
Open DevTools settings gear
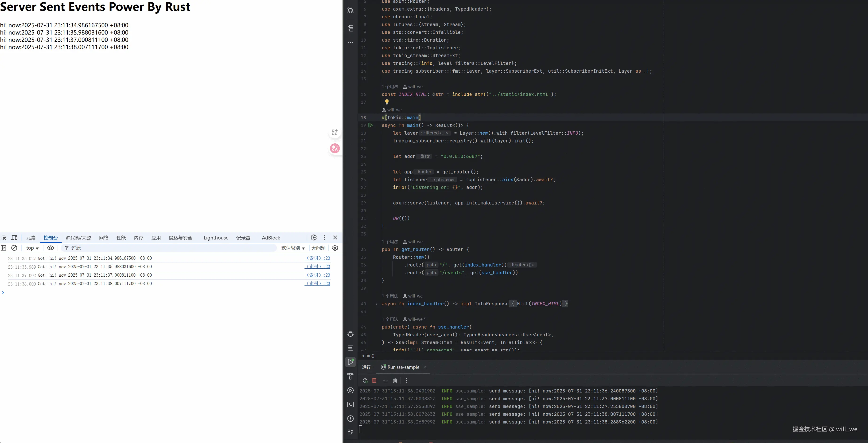point(314,238)
